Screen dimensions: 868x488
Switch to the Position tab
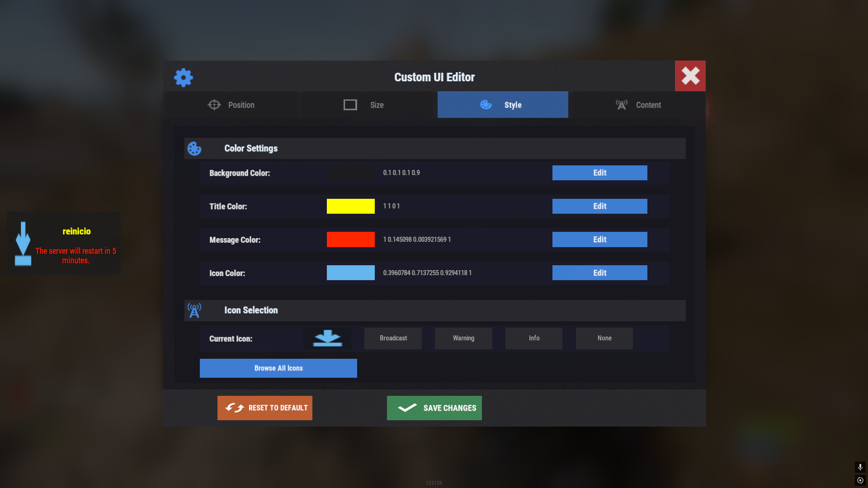coord(231,105)
